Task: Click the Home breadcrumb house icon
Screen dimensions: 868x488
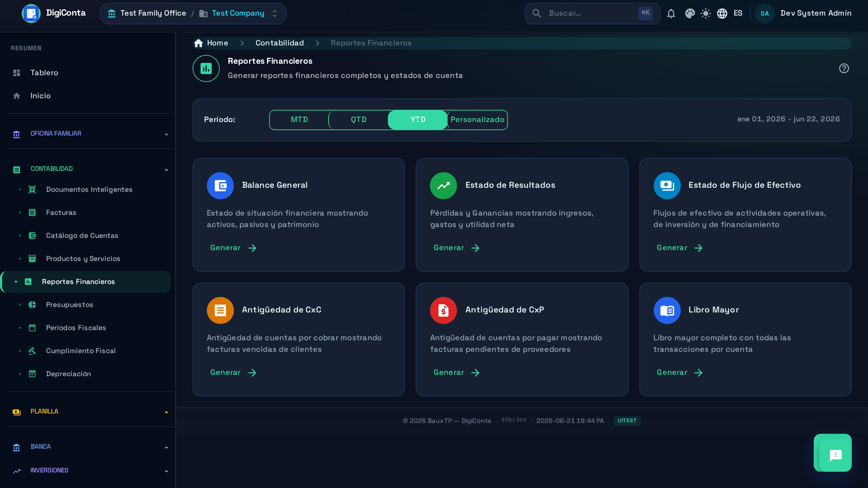Action: tap(199, 43)
